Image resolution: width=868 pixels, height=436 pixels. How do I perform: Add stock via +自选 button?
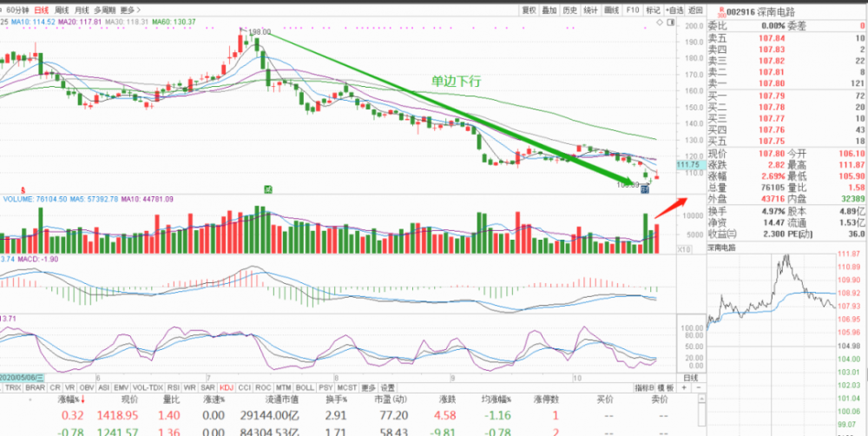tap(674, 10)
